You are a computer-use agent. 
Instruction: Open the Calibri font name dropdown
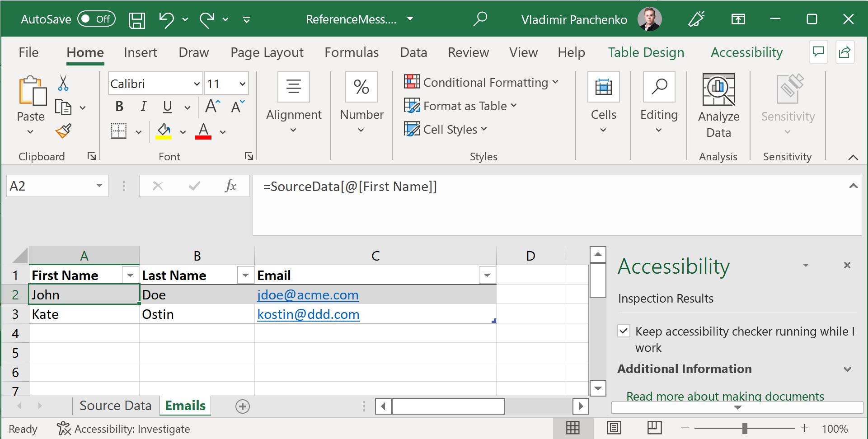[x=197, y=84]
